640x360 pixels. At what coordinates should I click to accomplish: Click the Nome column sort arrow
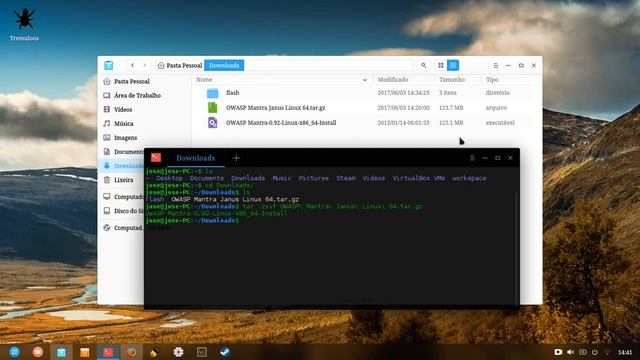[365, 80]
